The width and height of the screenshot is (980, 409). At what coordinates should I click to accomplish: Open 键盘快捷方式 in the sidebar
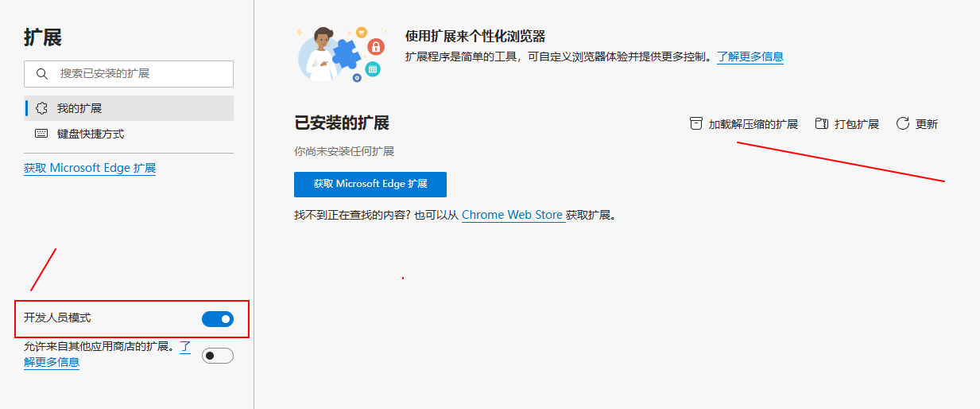(x=129, y=134)
